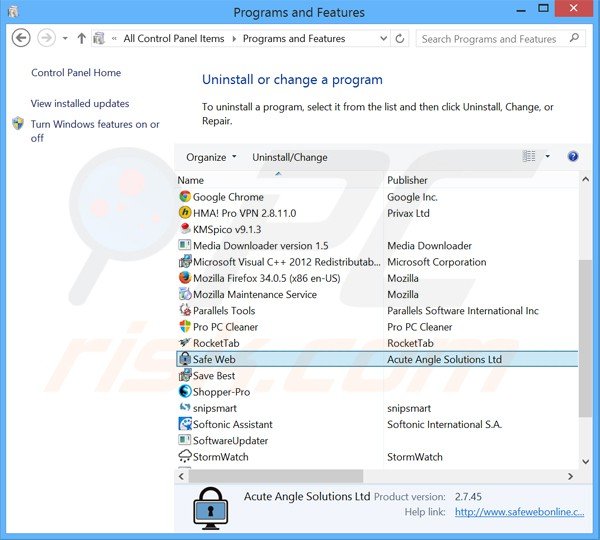Click the HMA! Pro VPN icon
The width and height of the screenshot is (600, 540).
185,213
